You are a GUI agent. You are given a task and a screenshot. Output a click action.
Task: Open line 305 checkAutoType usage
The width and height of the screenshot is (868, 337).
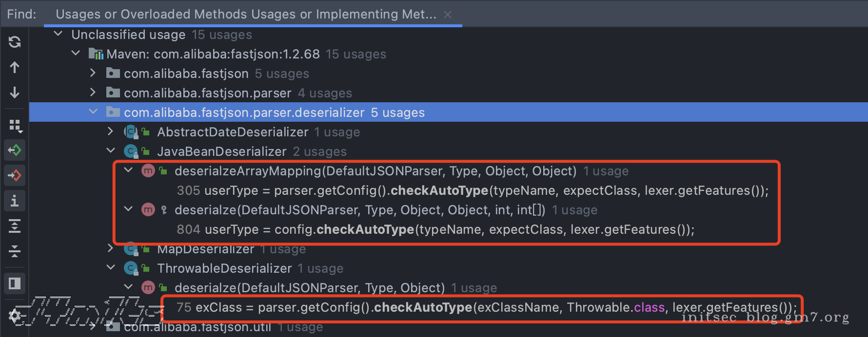click(472, 190)
